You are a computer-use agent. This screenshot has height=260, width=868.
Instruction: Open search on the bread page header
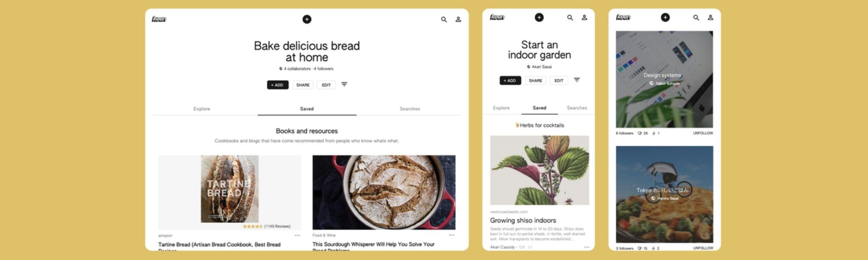pyautogui.click(x=444, y=19)
